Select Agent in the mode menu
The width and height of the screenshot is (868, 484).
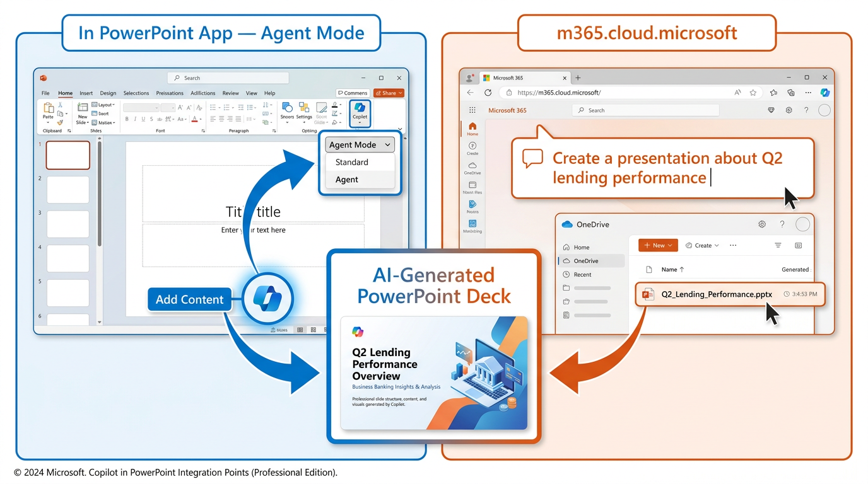click(360, 180)
